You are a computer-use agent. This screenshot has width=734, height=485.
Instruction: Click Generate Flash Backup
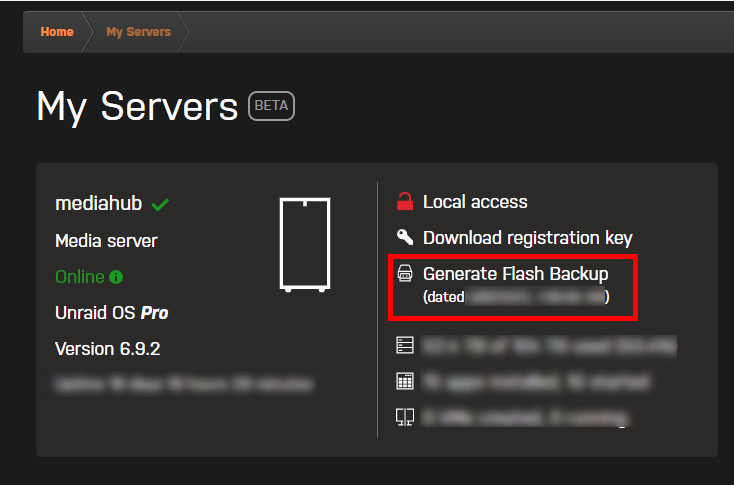pyautogui.click(x=515, y=274)
